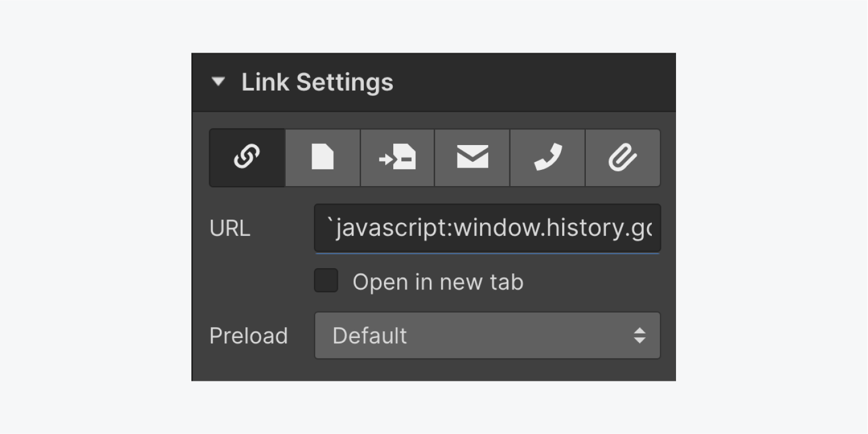The height and width of the screenshot is (434, 868).
Task: Click the Link Settings section title
Action: [317, 82]
